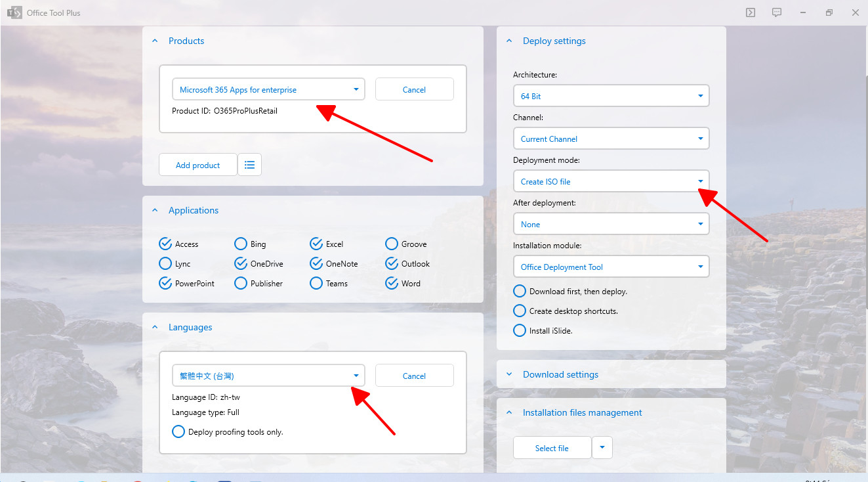Open the product list view icon button

[249, 165]
